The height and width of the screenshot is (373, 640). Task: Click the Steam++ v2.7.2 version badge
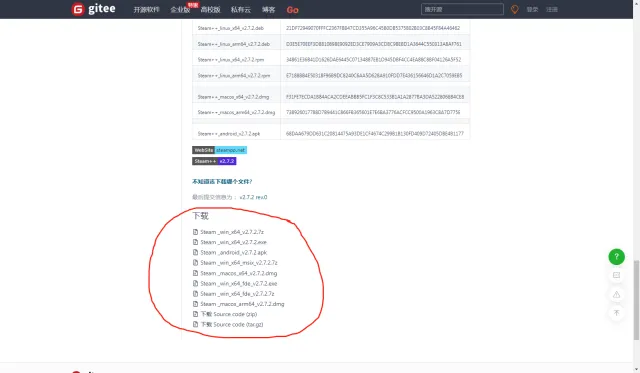[x=214, y=161]
